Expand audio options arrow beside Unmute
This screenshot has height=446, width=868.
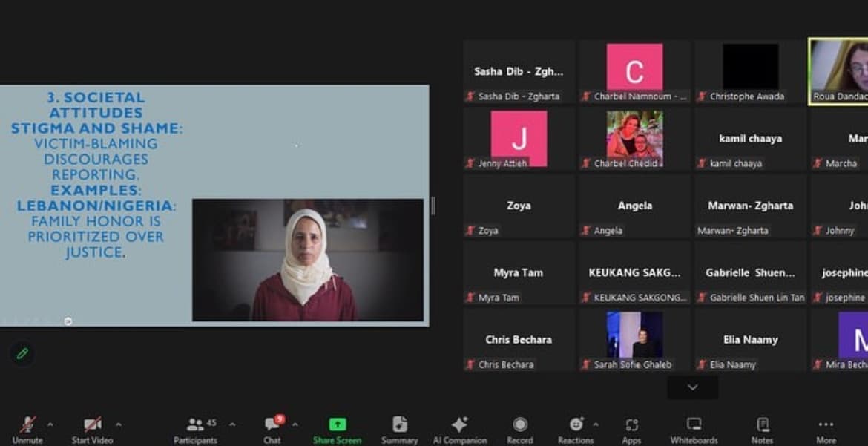point(50,424)
